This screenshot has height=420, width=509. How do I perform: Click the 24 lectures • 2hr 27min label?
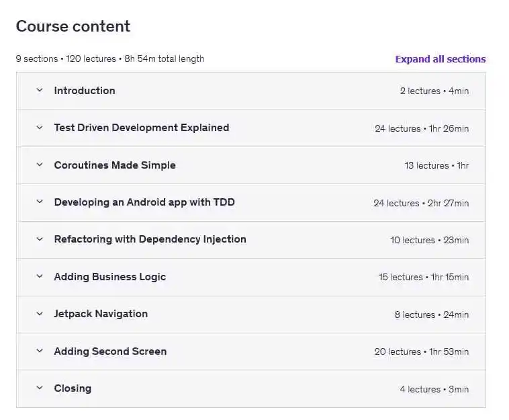(x=421, y=203)
